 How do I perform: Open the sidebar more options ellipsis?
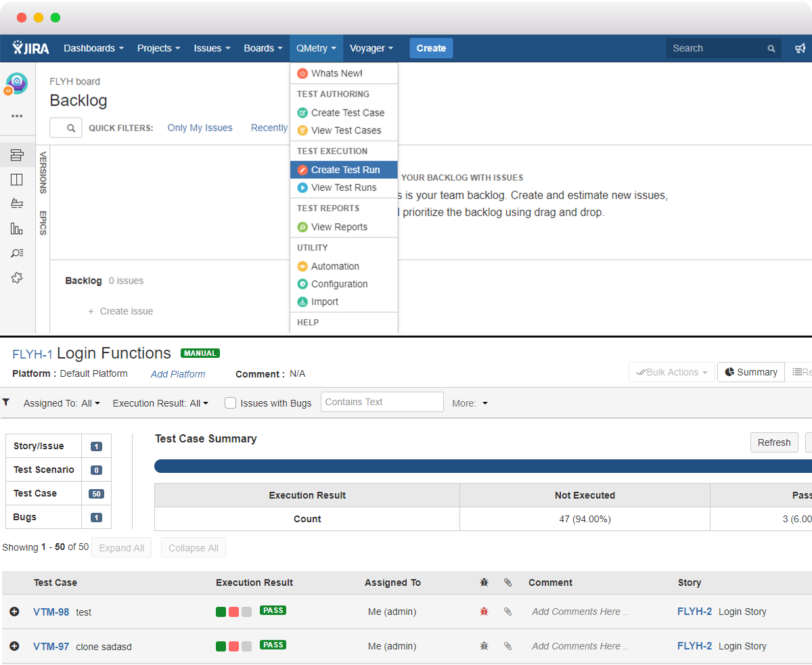[x=17, y=116]
